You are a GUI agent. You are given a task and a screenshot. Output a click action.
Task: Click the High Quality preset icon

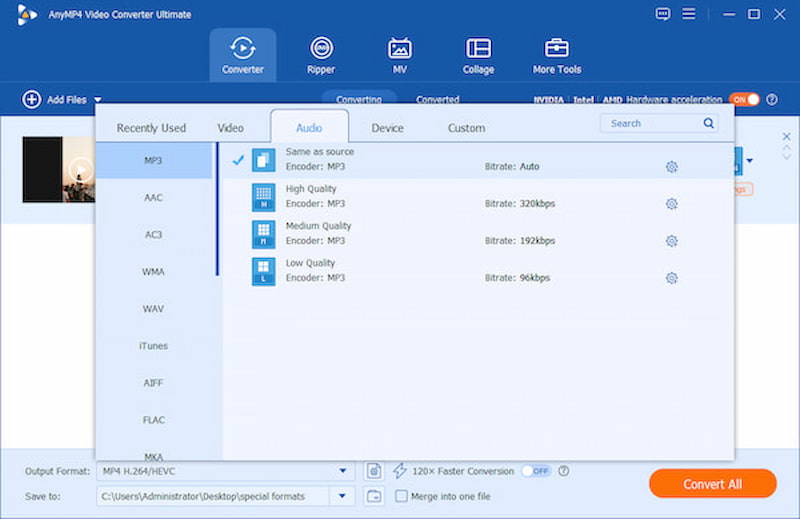pyautogui.click(x=263, y=197)
